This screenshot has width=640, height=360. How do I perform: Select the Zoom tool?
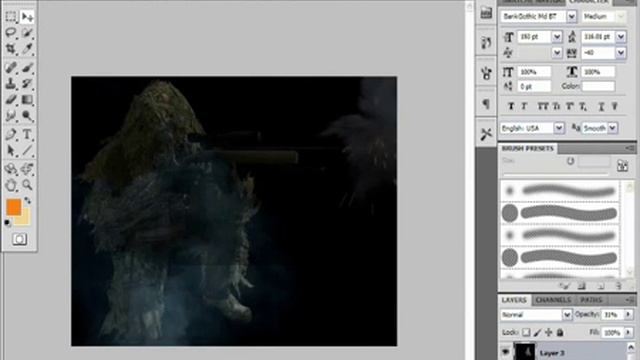[x=27, y=185]
